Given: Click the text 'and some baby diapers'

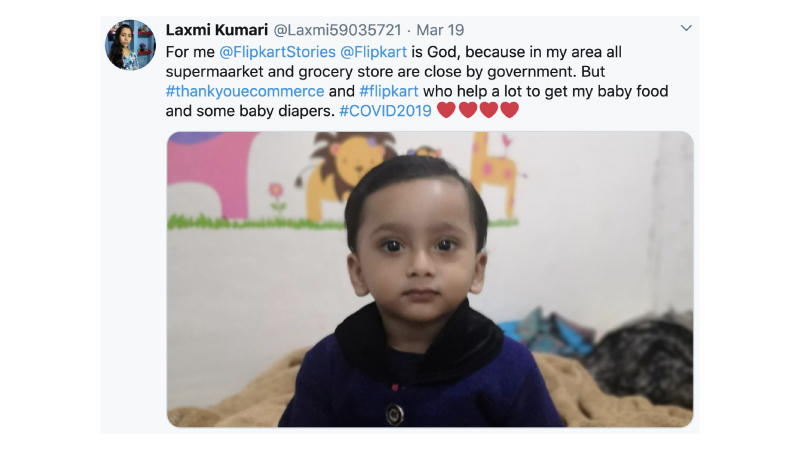Looking at the screenshot, I should tap(250, 111).
